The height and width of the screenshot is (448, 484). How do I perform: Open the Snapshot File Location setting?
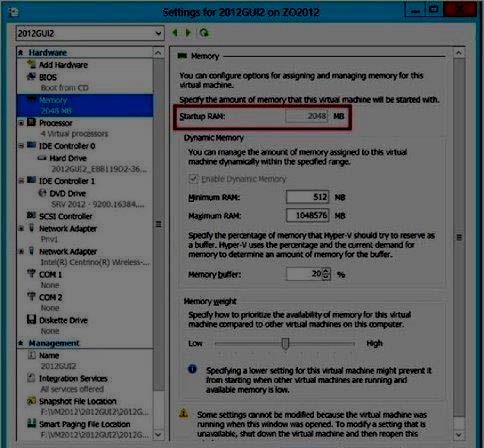point(78,401)
